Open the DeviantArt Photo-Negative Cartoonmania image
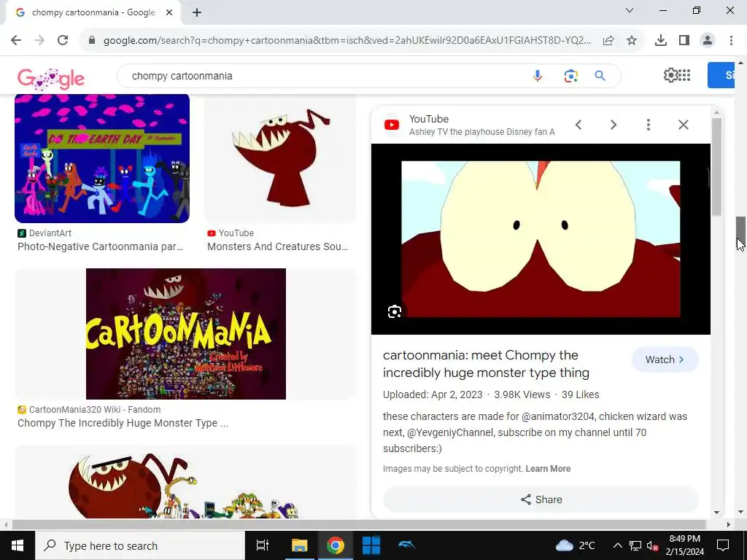Screen dimensions: 747x560 coord(102,158)
